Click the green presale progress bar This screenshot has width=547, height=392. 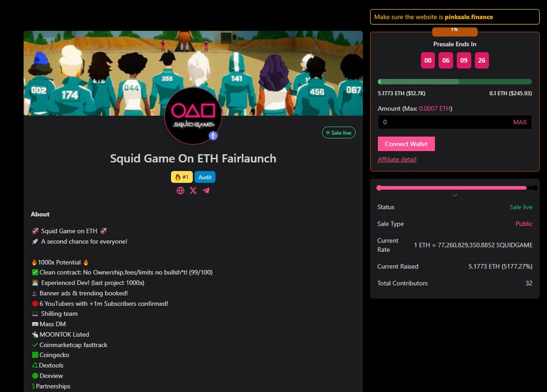pos(454,82)
